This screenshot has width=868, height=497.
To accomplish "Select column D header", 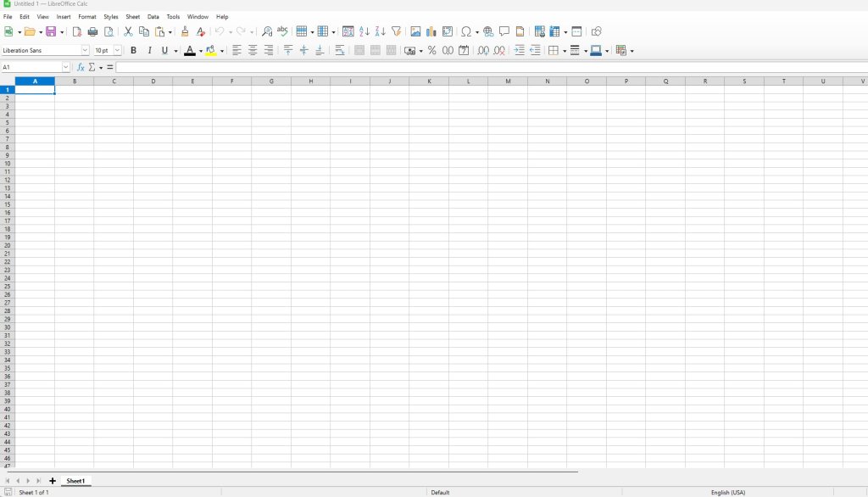I will coord(153,81).
